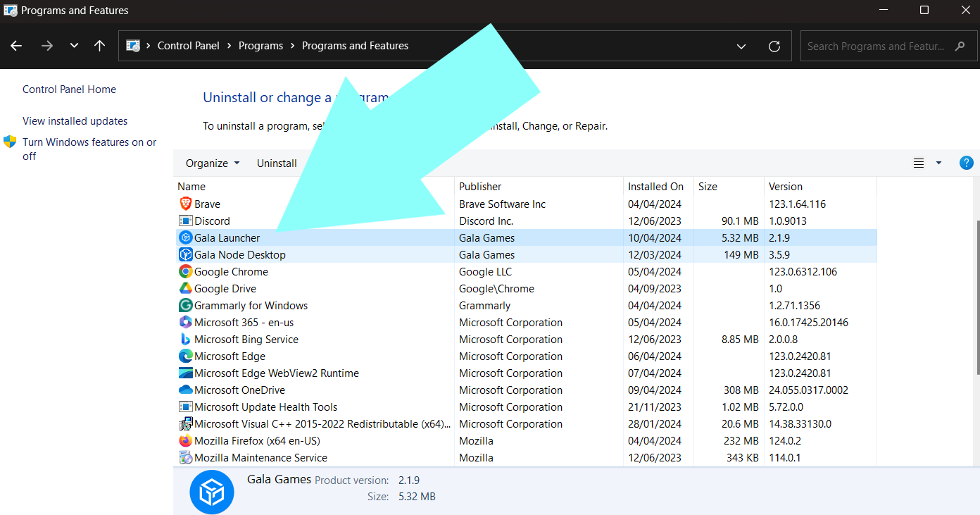980x515 pixels.
Task: Click the Microsoft Bing Service icon
Action: pos(185,339)
